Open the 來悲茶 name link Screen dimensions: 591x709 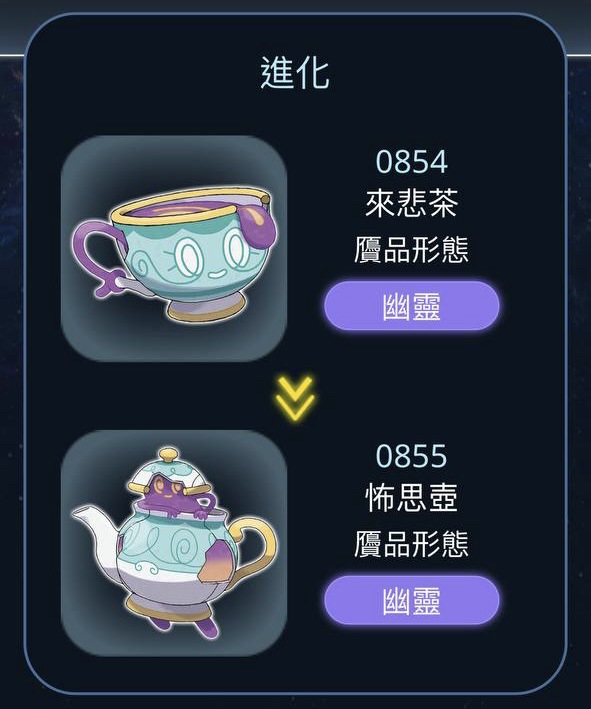pyautogui.click(x=411, y=203)
